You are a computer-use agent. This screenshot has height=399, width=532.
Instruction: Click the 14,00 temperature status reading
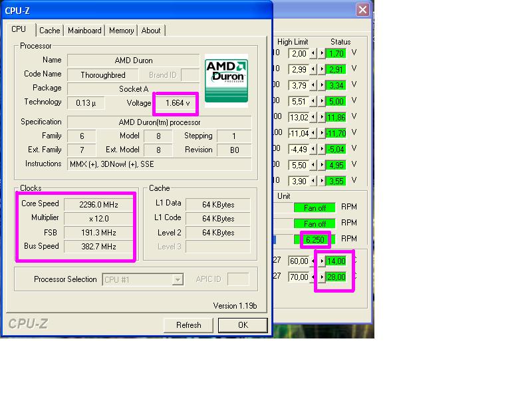pyautogui.click(x=336, y=261)
